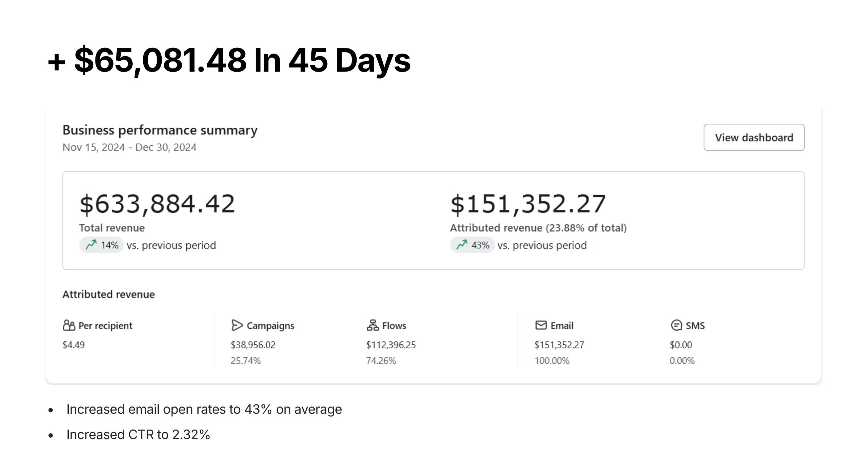This screenshot has height=456, width=868.
Task: Click the SMS chat bubble icon
Action: pos(676,325)
